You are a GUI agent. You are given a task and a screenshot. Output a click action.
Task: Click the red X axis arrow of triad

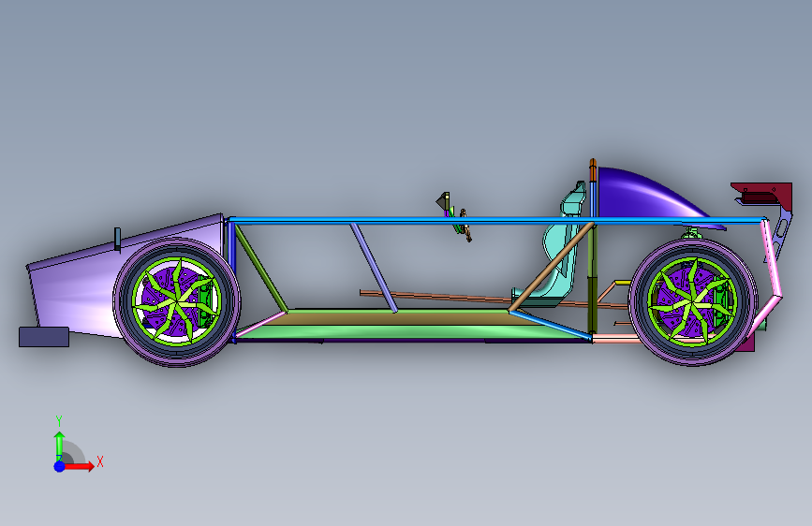pyautogui.click(x=79, y=466)
